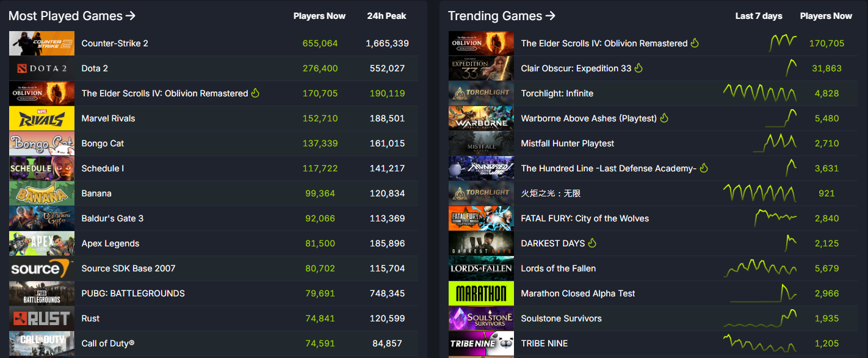Viewport: 868px width, 358px height.
Task: Click the 火炬之光：无限 title link
Action: point(551,193)
